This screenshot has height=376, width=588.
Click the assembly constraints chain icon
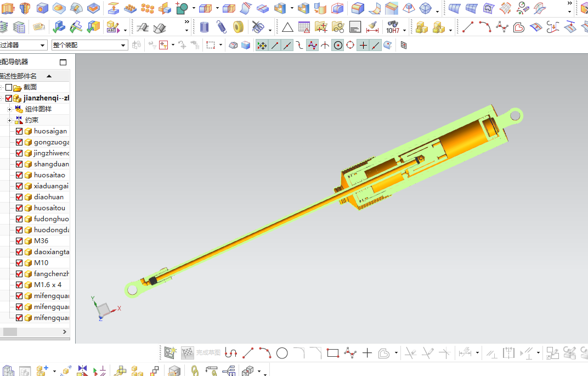tap(195, 371)
